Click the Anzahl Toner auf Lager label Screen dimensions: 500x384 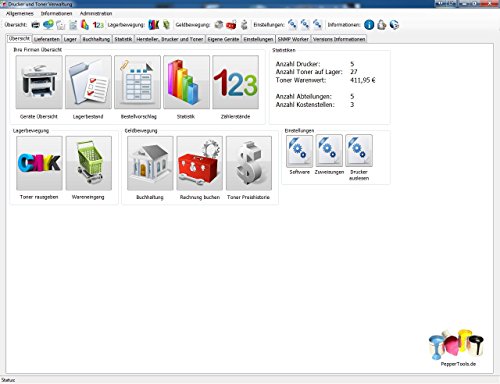coord(309,72)
